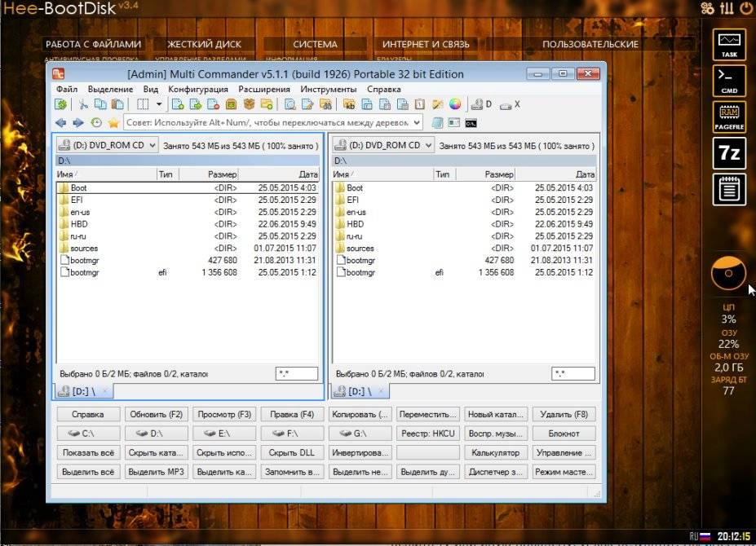Open the TASK manager icon in the sidebar

click(x=729, y=44)
